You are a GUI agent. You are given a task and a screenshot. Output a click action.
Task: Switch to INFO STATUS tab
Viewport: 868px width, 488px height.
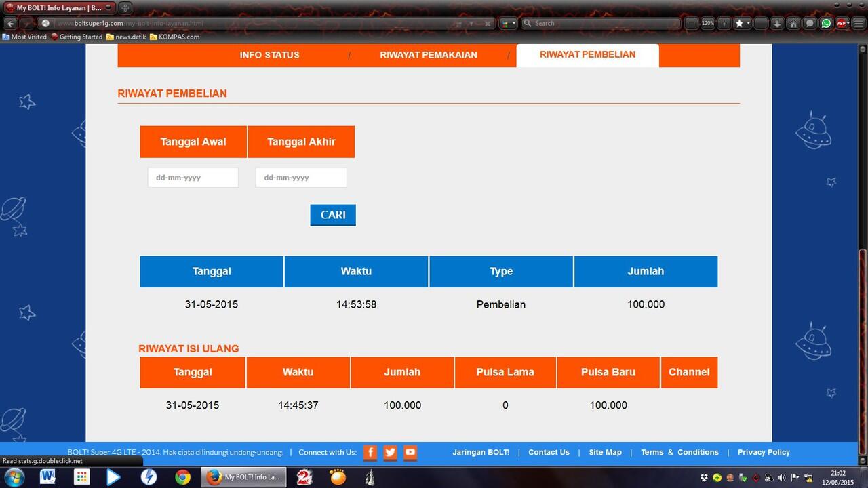coord(269,55)
